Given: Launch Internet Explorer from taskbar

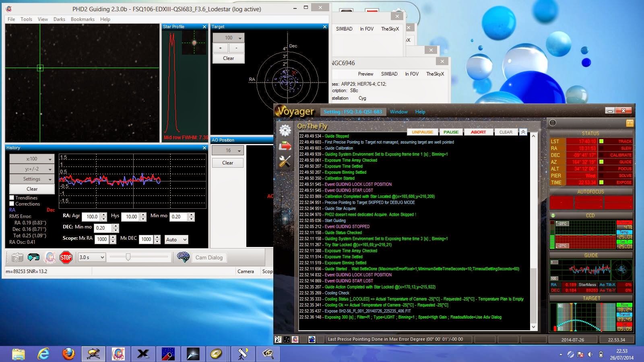Looking at the screenshot, I should tap(43, 354).
